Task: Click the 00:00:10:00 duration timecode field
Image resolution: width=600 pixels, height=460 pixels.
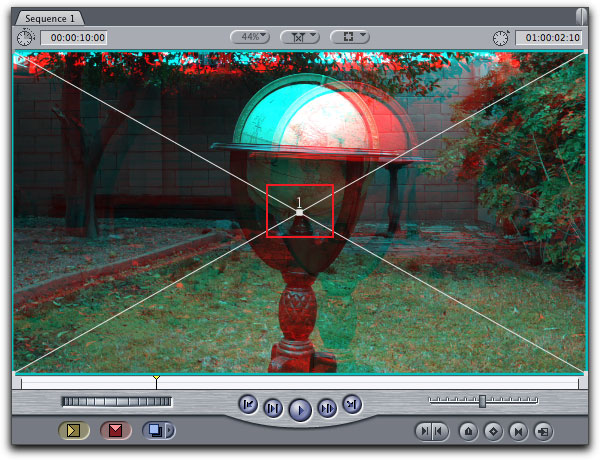Action: pyautogui.click(x=74, y=38)
